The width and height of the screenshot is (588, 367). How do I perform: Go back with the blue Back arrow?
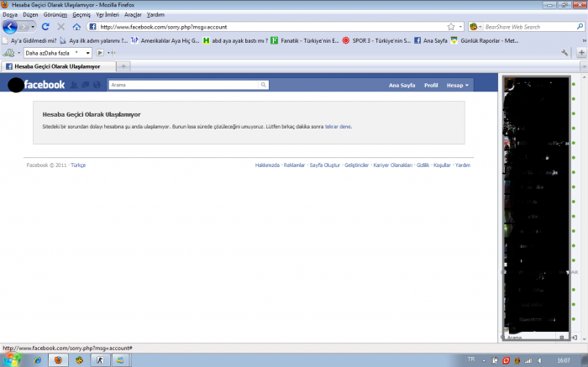point(10,27)
